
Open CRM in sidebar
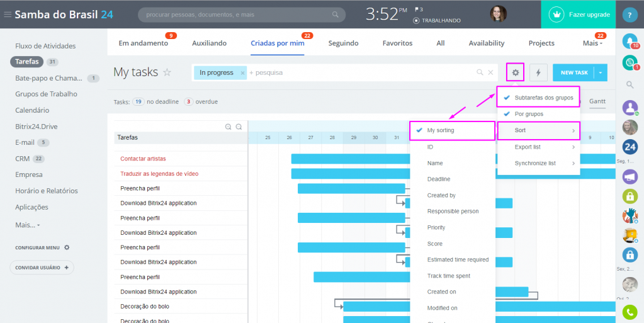click(x=22, y=159)
